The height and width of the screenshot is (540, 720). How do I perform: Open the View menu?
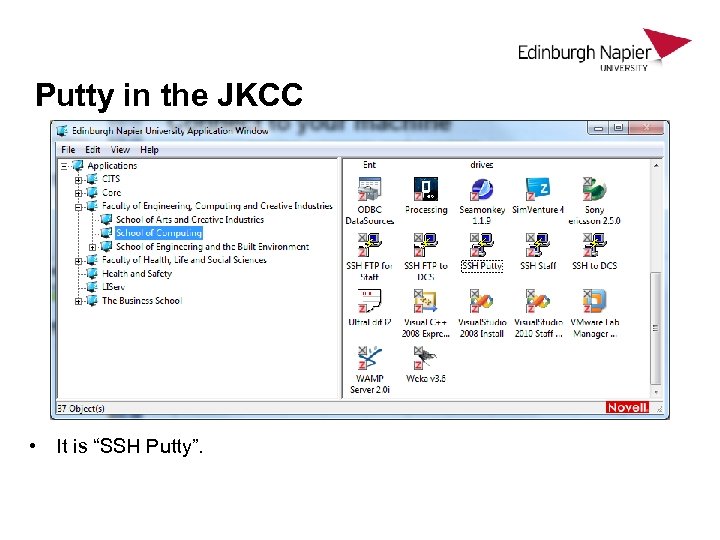pos(120,150)
